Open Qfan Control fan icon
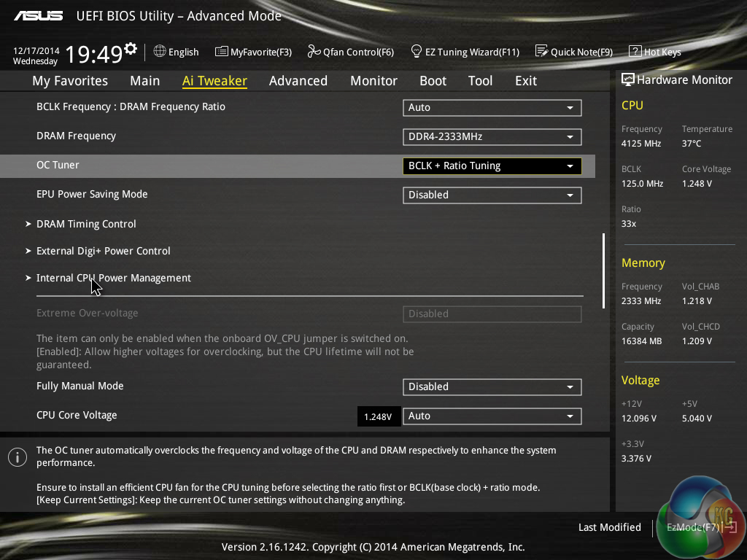This screenshot has height=560, width=747. coord(314,52)
